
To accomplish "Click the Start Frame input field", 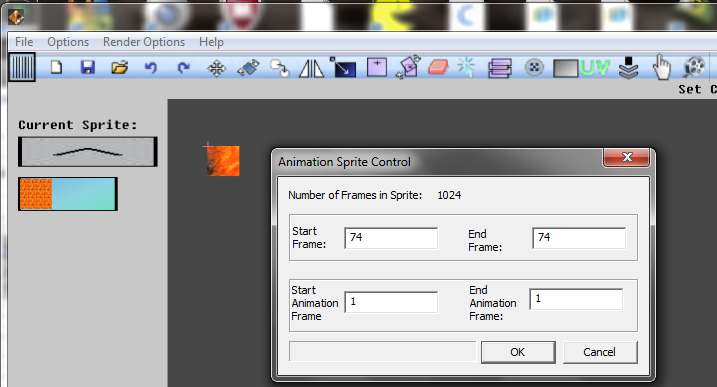I will tap(391, 238).
